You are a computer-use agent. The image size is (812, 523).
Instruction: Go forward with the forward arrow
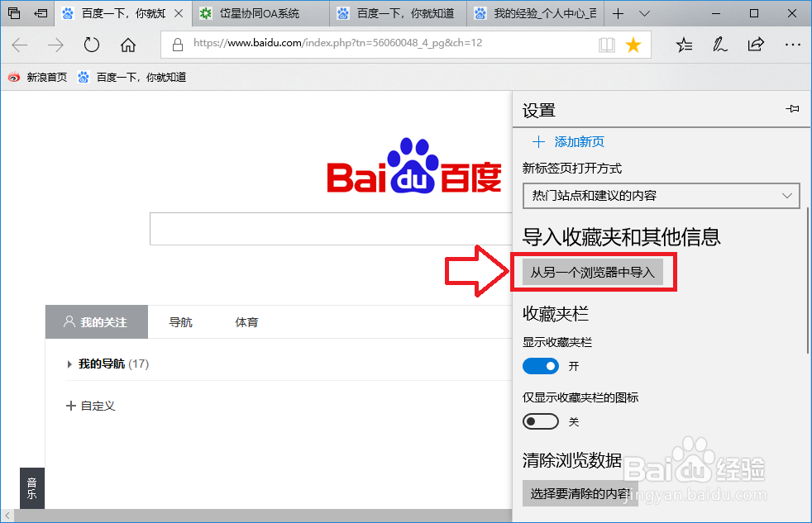click(55, 45)
